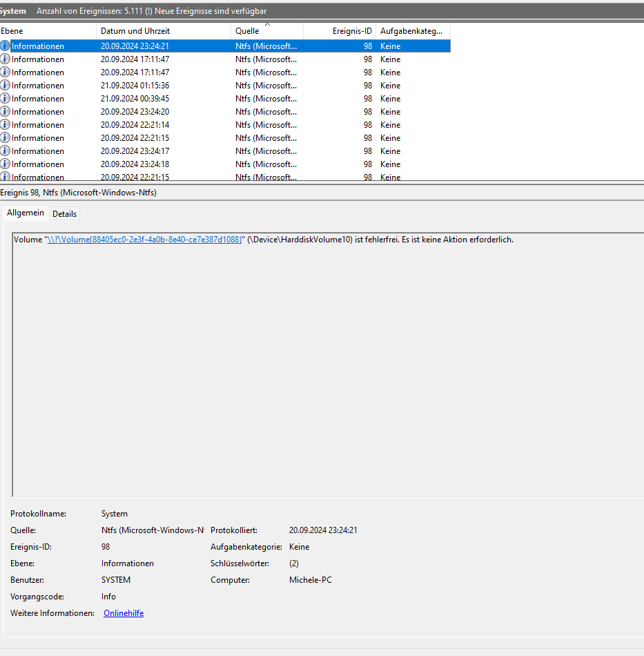
Task: Click the info icon of the 20.09.2024 22:21:14 event
Action: pos(5,125)
